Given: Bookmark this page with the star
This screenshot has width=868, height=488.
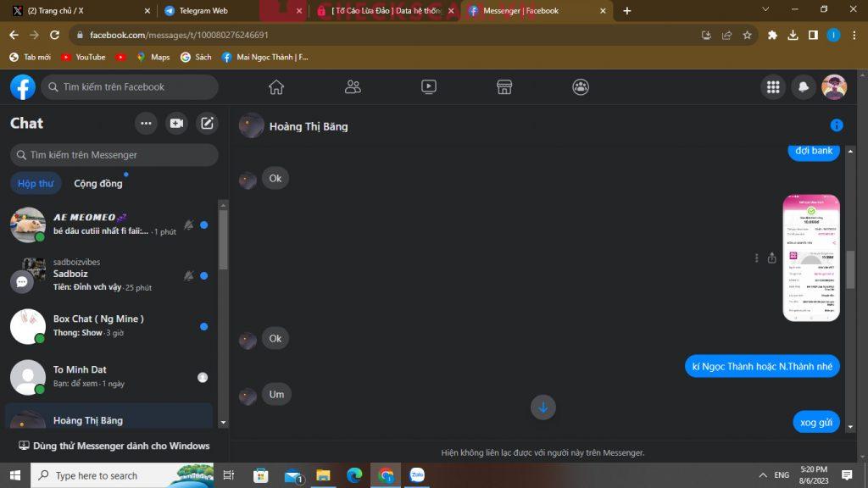Looking at the screenshot, I should pos(748,35).
